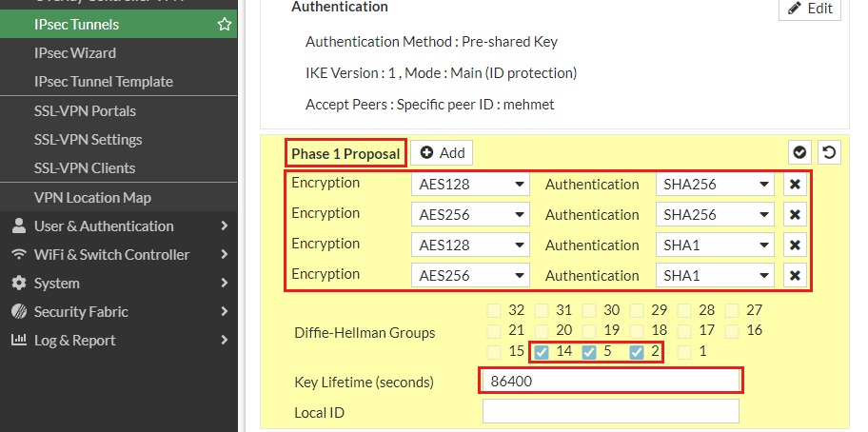The height and width of the screenshot is (432, 868).
Task: Click the revert arrow icon in Phase 1 Proposal
Action: point(829,153)
